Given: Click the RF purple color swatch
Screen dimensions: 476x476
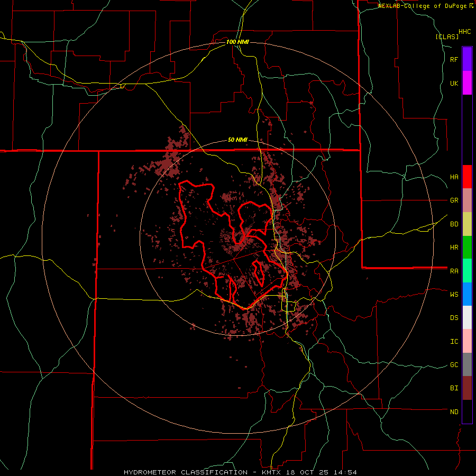Looking at the screenshot, I should coord(467,59).
